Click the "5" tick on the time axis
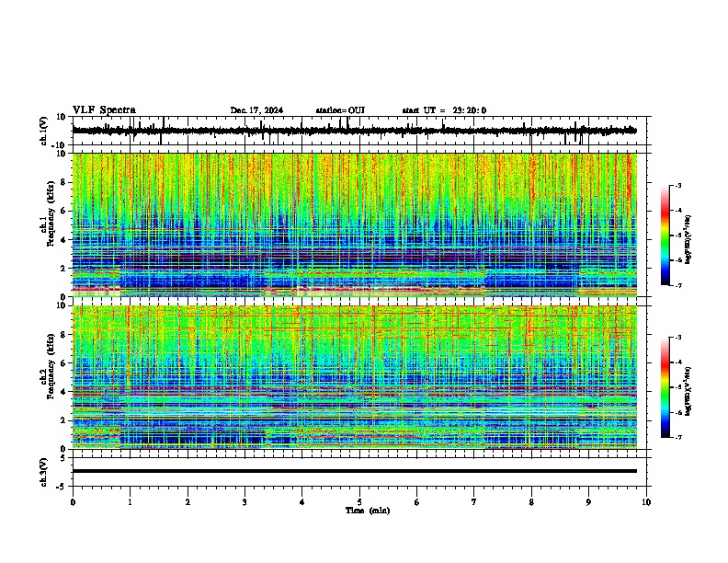Image resolution: width=728 pixels, height=563 pixels. [x=359, y=502]
